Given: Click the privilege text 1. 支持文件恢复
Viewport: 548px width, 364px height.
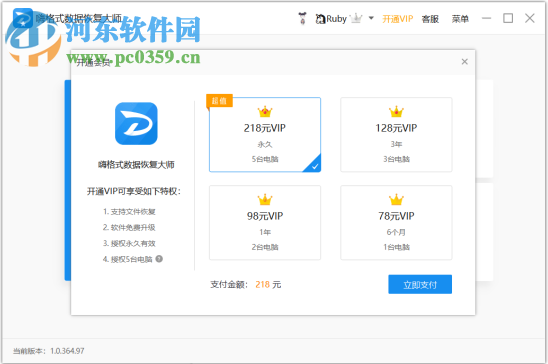Looking at the screenshot, I should (x=129, y=212).
